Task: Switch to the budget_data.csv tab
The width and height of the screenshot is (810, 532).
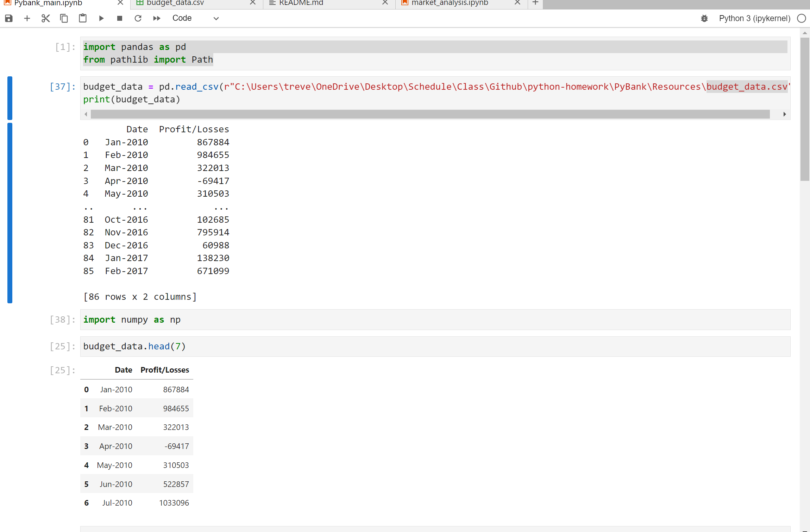Action: (175, 3)
